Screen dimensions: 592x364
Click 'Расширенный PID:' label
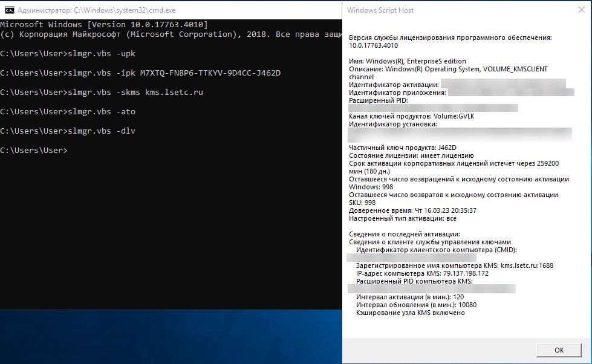coord(379,100)
